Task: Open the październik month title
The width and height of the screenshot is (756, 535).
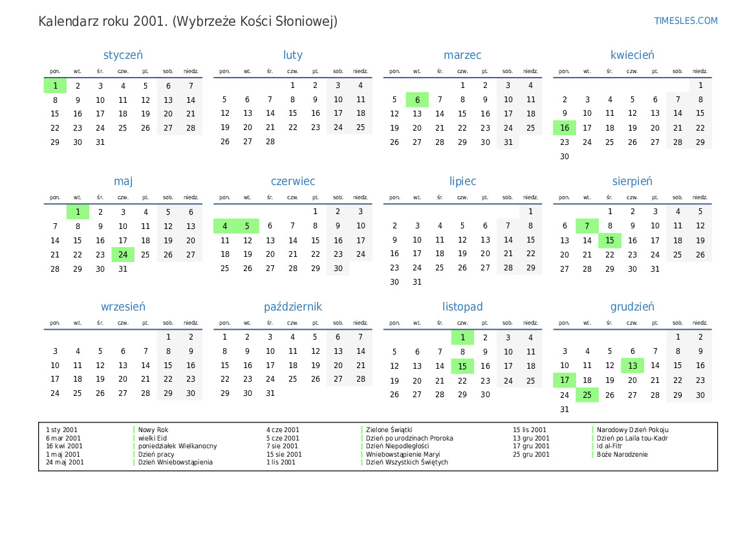Action: point(292,307)
